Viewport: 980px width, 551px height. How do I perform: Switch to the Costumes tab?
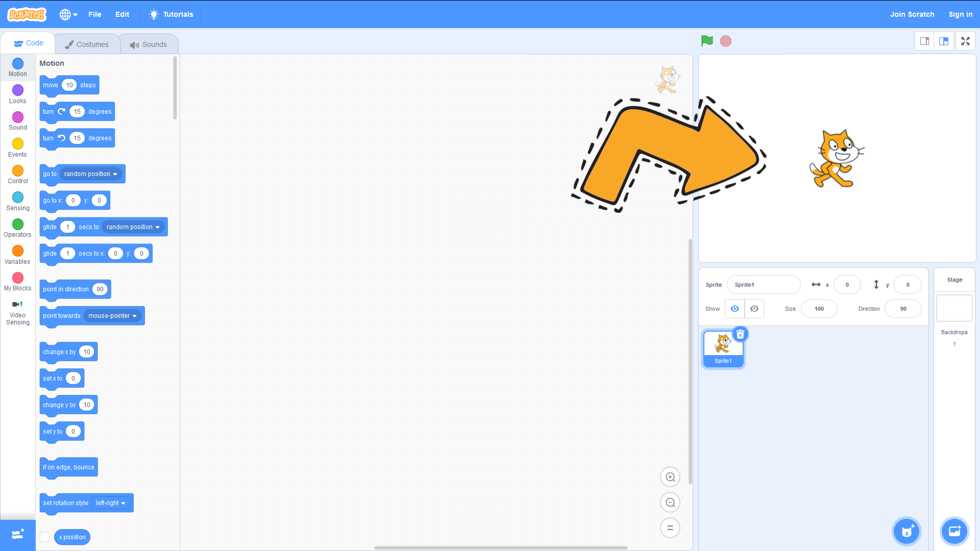87,44
